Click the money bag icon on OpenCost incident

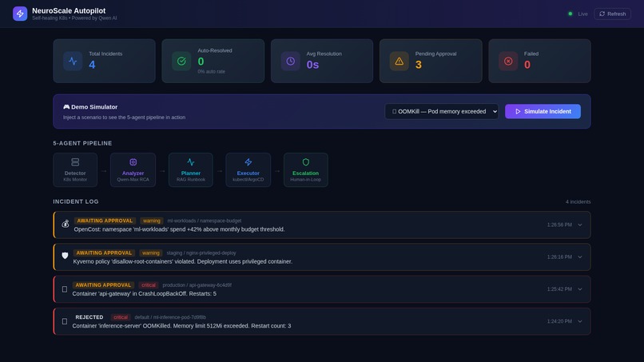tap(66, 224)
